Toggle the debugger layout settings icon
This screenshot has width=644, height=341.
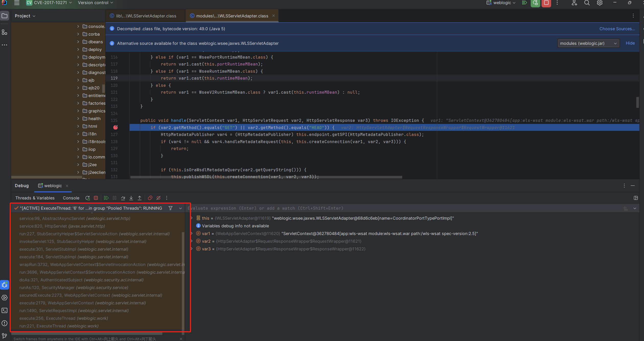(636, 198)
